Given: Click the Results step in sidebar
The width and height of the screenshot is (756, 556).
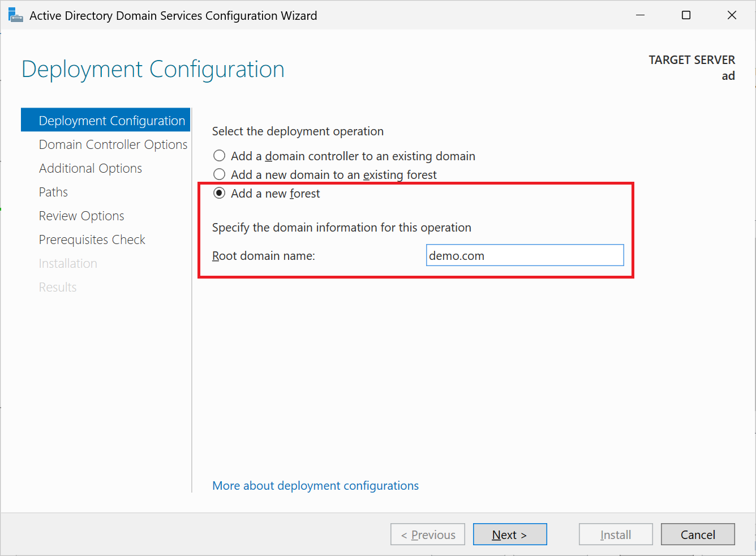Looking at the screenshot, I should [58, 287].
